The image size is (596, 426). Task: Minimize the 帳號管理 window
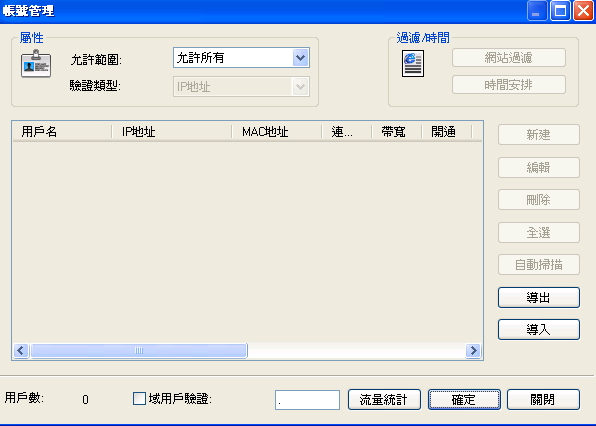[x=536, y=11]
